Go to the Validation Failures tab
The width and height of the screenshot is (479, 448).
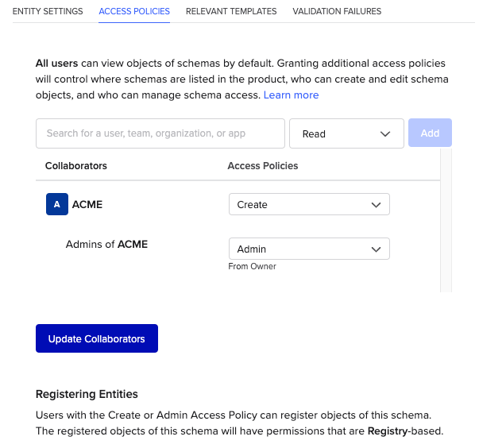[x=337, y=12]
